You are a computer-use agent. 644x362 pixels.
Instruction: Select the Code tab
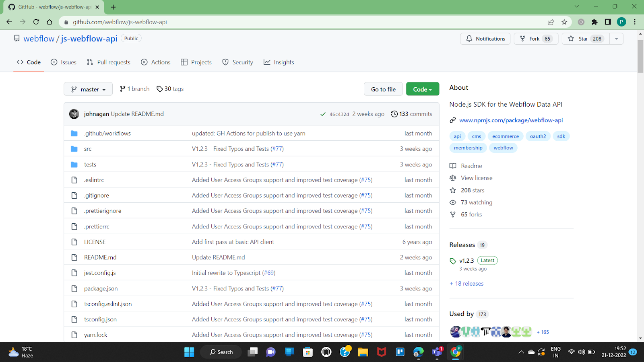pos(29,62)
